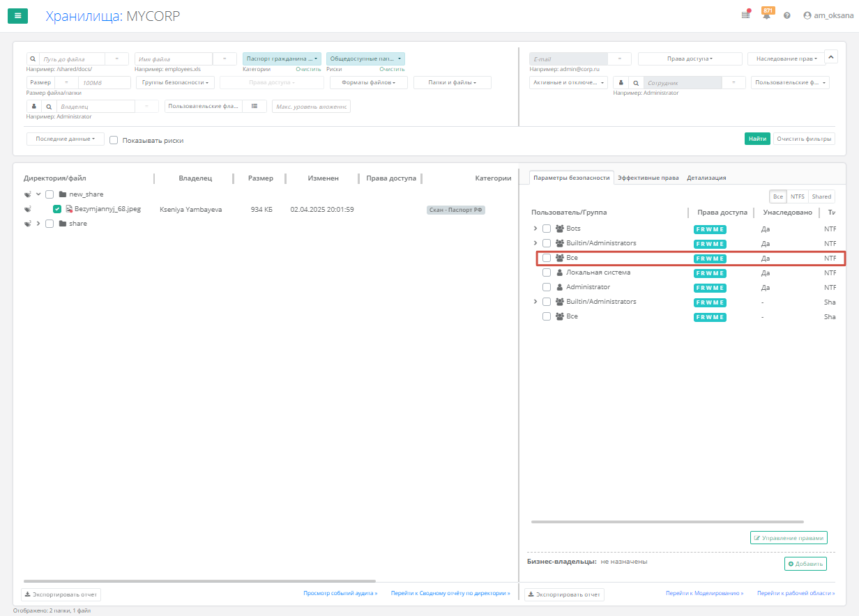Click the search icon beside file path field

(32, 59)
